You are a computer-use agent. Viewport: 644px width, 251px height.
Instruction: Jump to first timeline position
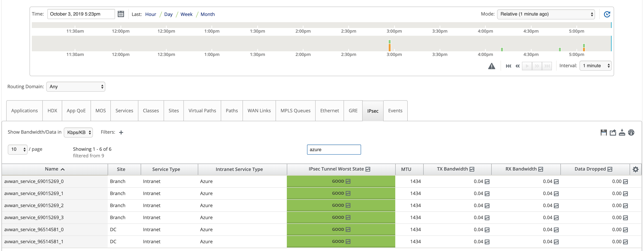coord(509,66)
